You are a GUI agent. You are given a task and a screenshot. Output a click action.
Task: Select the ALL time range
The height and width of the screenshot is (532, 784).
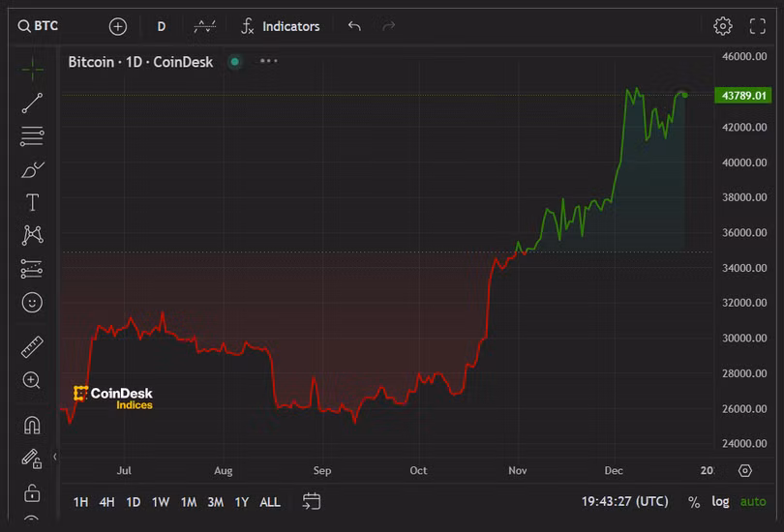(270, 502)
